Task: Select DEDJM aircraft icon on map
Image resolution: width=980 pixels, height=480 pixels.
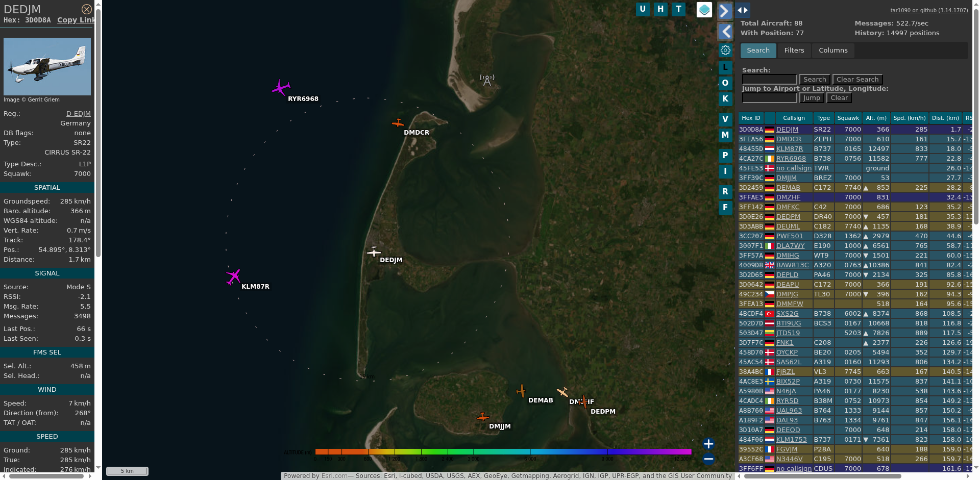Action: click(374, 251)
